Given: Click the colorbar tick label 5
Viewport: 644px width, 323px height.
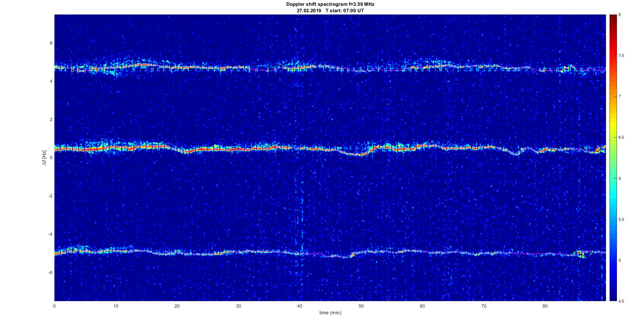Looking at the screenshot, I should coord(620,260).
